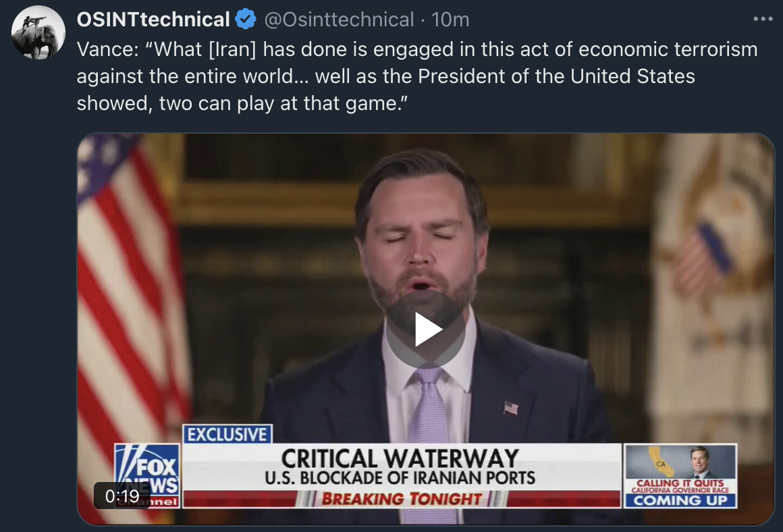Screen dimensions: 783x532
Task: Open the three-dot more options menu
Action: pos(763,19)
